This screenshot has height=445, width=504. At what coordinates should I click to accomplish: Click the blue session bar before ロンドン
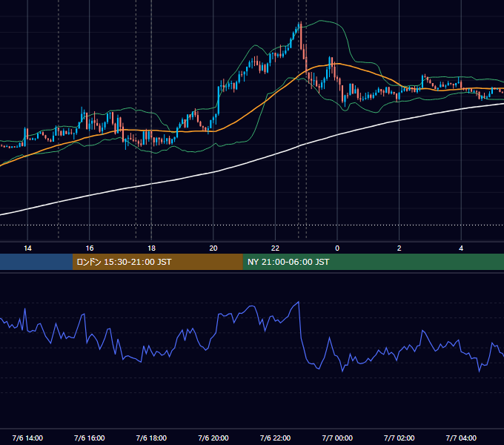(36, 262)
